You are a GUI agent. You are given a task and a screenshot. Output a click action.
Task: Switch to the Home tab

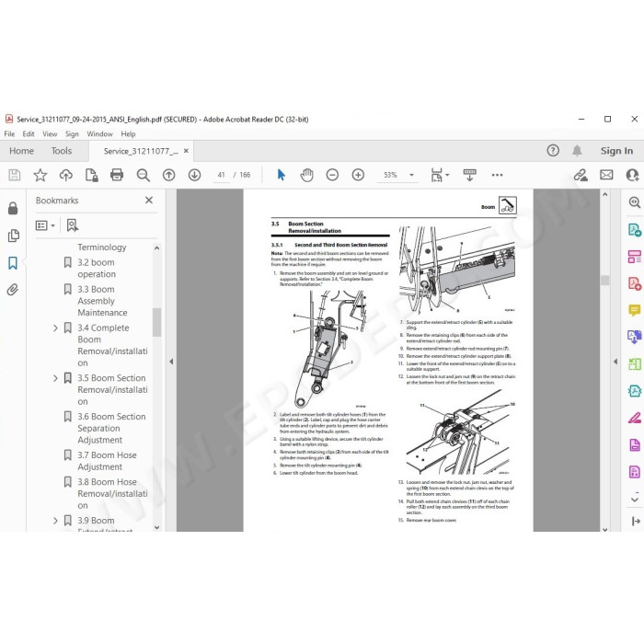point(21,151)
